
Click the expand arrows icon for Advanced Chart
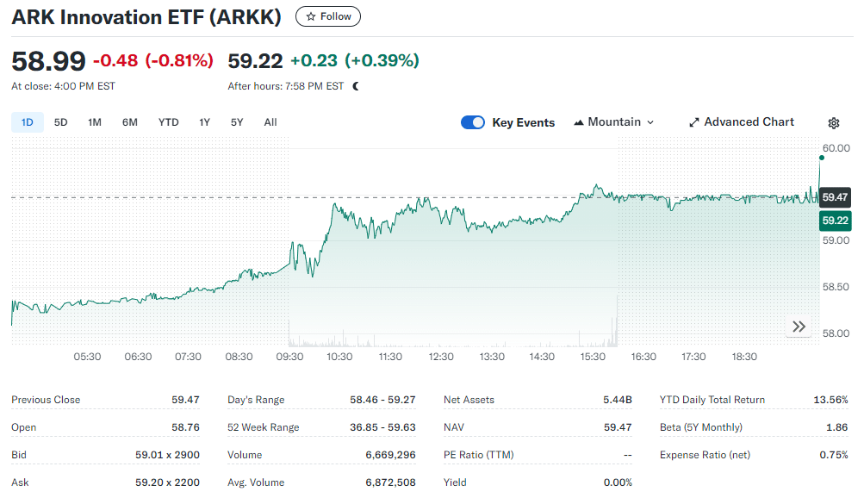pos(694,122)
